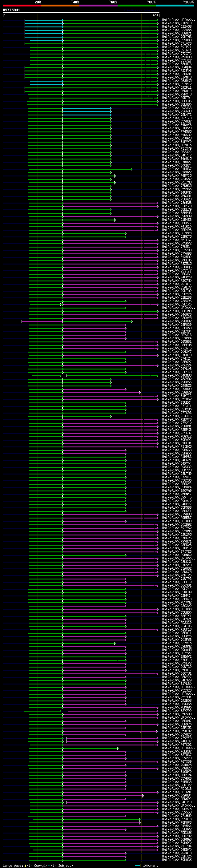Image resolution: width=197 pixels, height=868 pixels.
Task: Open hit UniRef100_C1PEH1
Action: click(177, 443)
